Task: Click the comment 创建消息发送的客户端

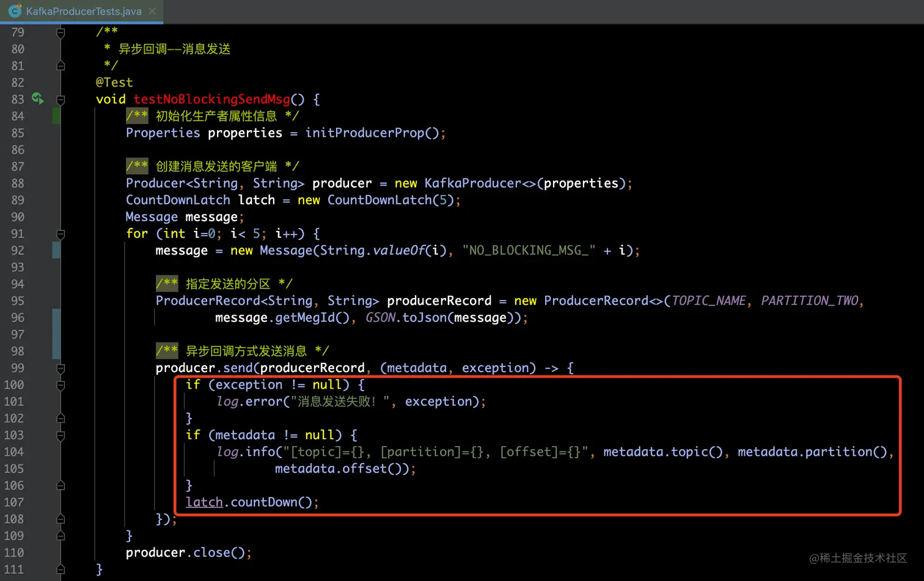Action: tap(216, 166)
